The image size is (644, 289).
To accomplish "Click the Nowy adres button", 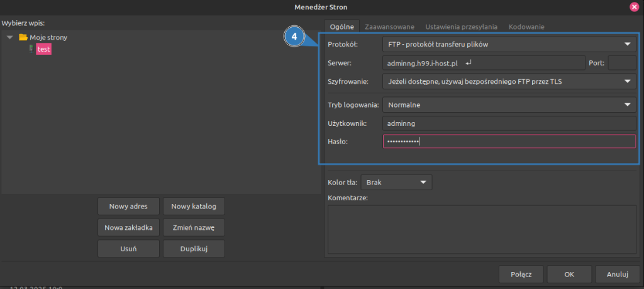I will 128,206.
